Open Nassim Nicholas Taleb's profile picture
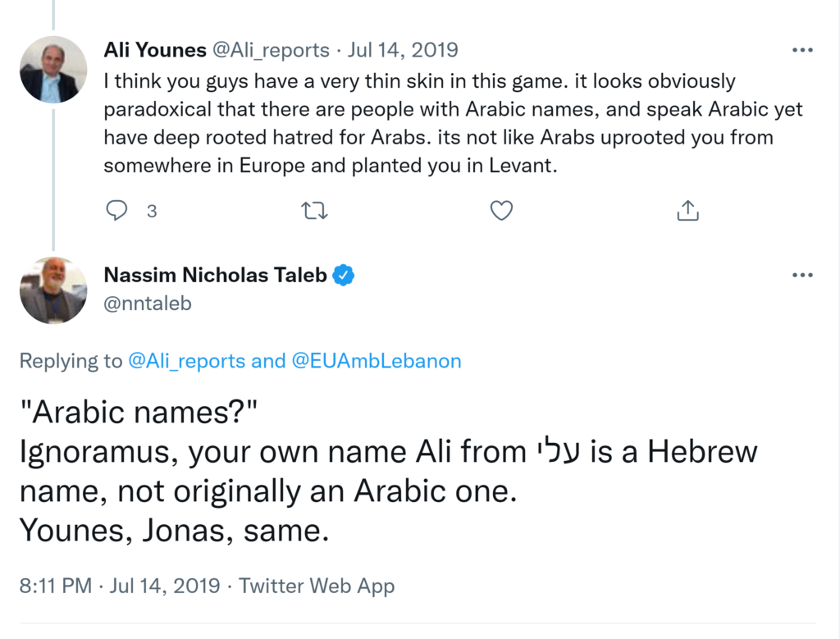The width and height of the screenshot is (840, 639). [53, 290]
